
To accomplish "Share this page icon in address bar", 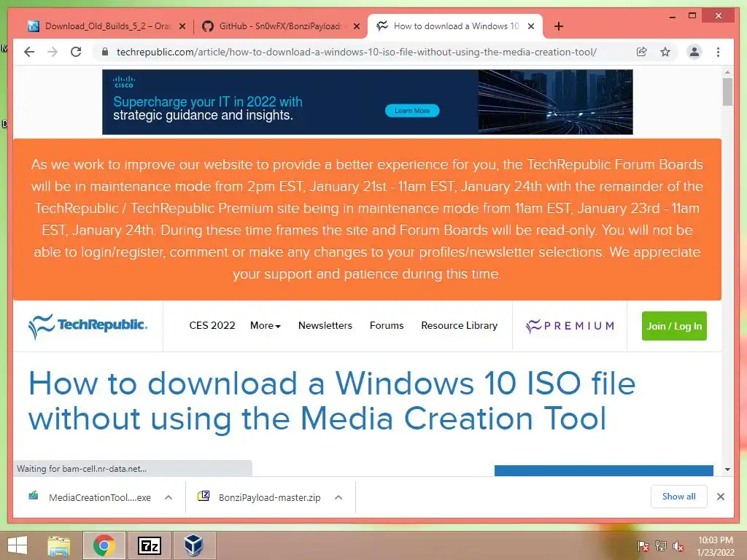I will (x=642, y=52).
